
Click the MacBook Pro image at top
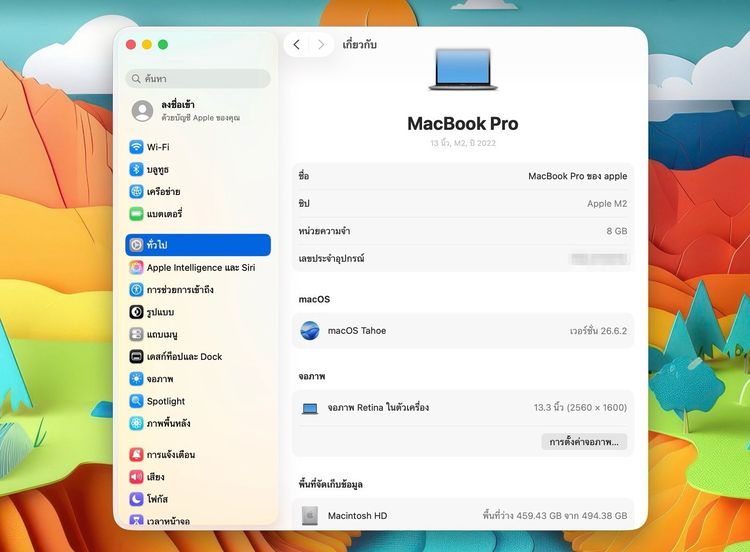point(463,69)
